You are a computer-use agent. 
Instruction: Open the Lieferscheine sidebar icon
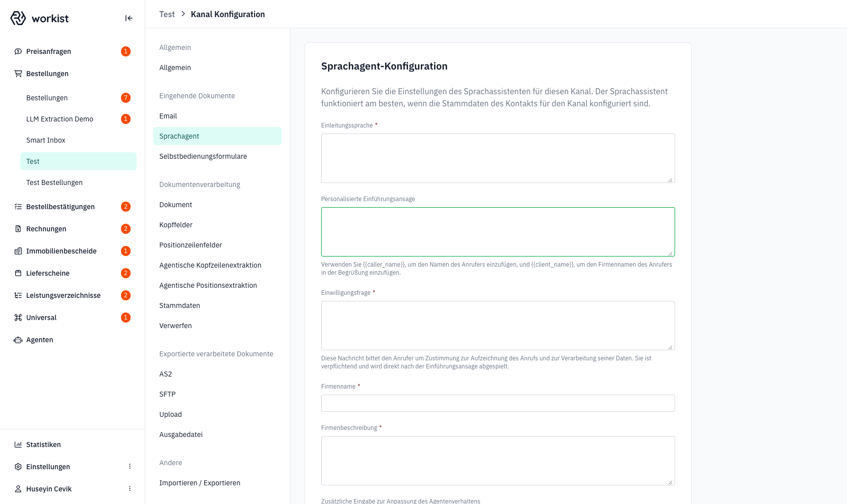point(18,273)
